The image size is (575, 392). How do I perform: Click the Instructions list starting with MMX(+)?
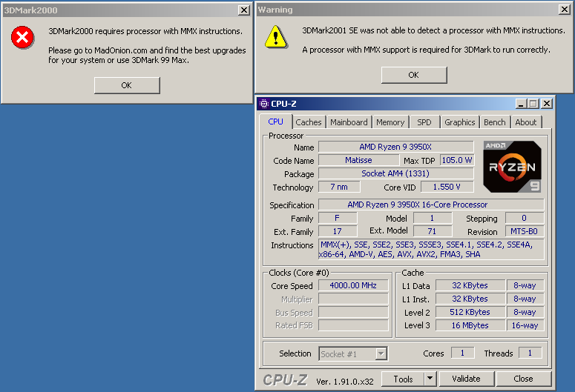click(431, 249)
